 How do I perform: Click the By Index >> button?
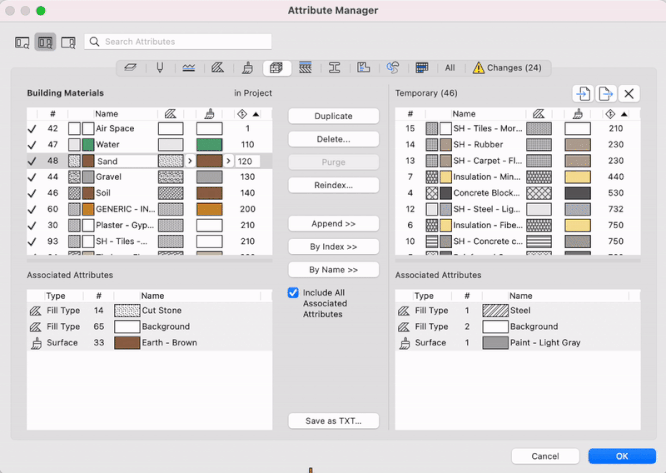333,247
